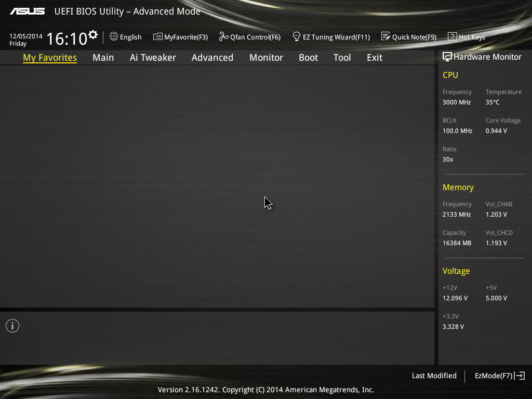Open the My Favorites tab

pos(50,58)
